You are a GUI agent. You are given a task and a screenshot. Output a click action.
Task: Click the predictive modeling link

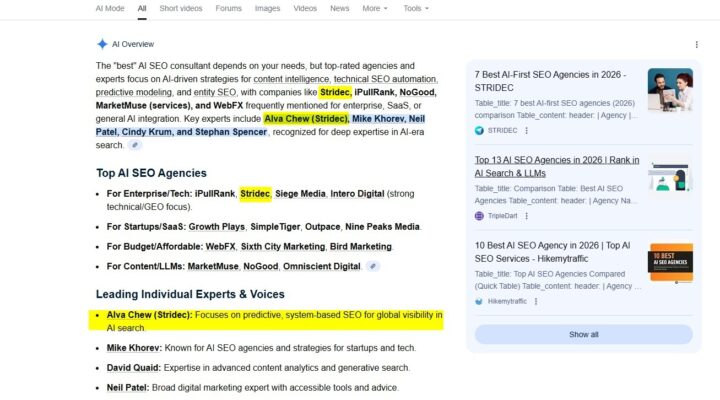tap(134, 92)
